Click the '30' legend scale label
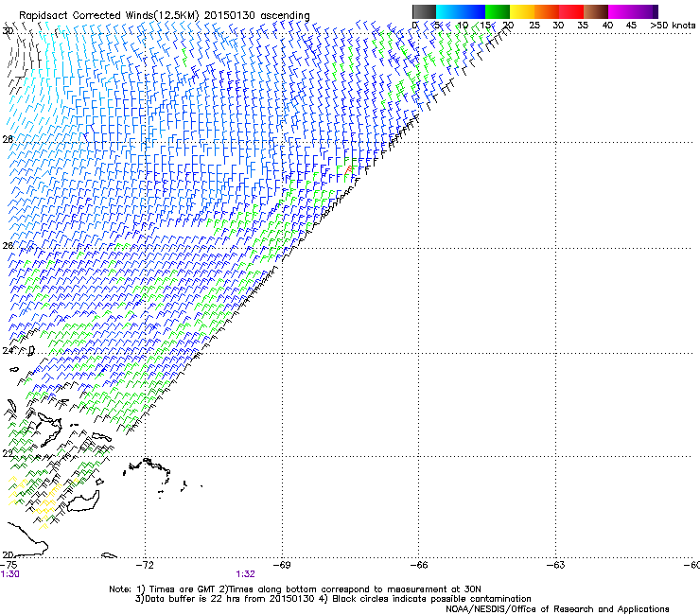 [x=558, y=25]
